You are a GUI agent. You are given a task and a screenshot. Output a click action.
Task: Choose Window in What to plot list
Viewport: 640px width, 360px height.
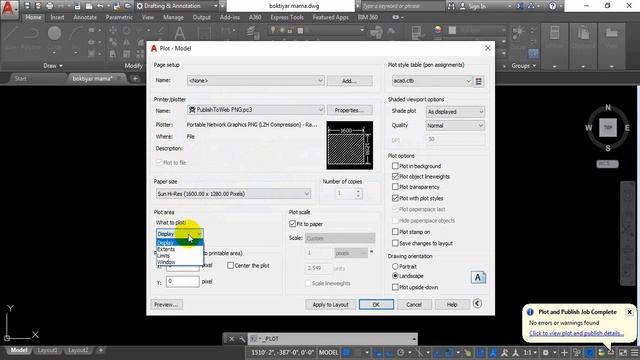[180, 262]
